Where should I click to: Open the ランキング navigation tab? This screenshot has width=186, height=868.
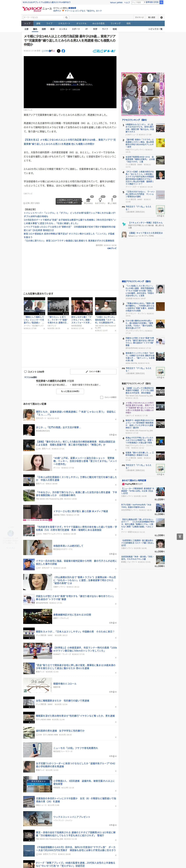115,24
